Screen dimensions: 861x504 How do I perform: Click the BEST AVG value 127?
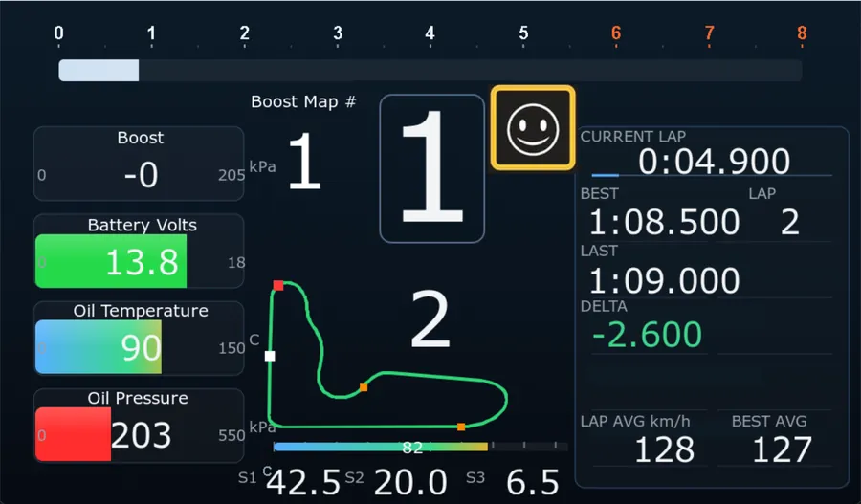click(782, 449)
